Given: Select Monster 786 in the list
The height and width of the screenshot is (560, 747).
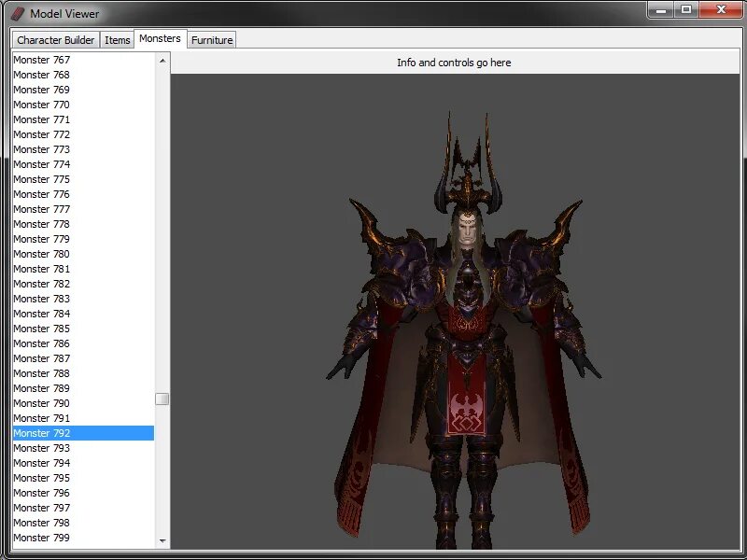Looking at the screenshot, I should (x=83, y=343).
